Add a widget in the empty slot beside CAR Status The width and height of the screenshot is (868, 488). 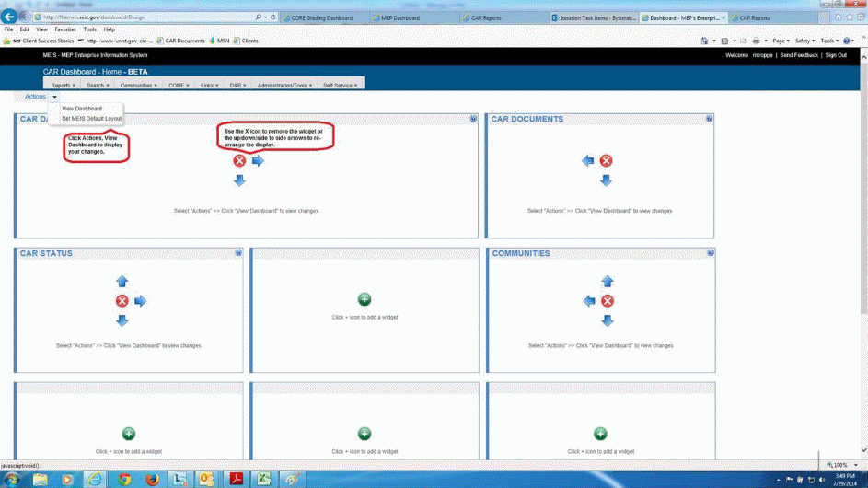[x=365, y=299]
